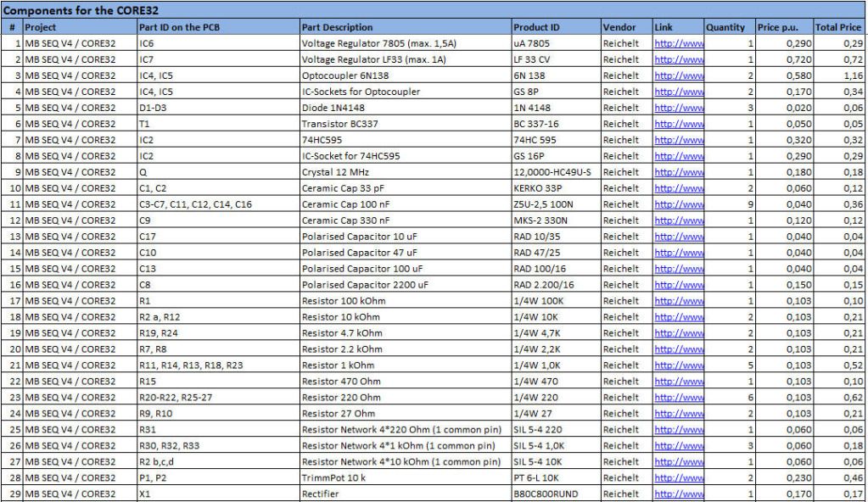Click the 'Product ID' column header

(x=557, y=27)
